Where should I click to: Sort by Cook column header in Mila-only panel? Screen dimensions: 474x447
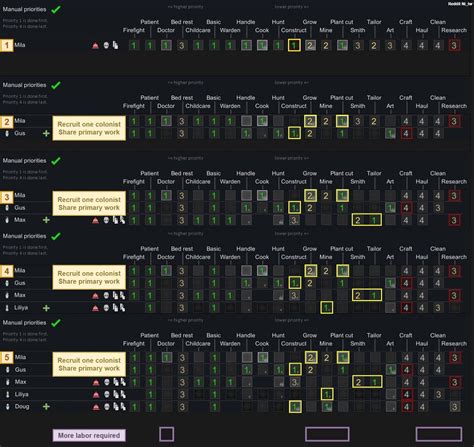(x=262, y=30)
